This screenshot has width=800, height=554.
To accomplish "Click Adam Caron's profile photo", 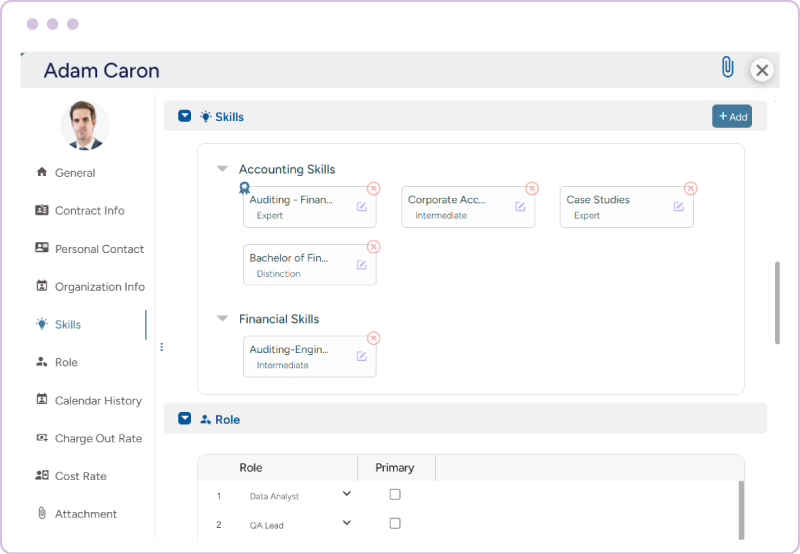I will [85, 125].
